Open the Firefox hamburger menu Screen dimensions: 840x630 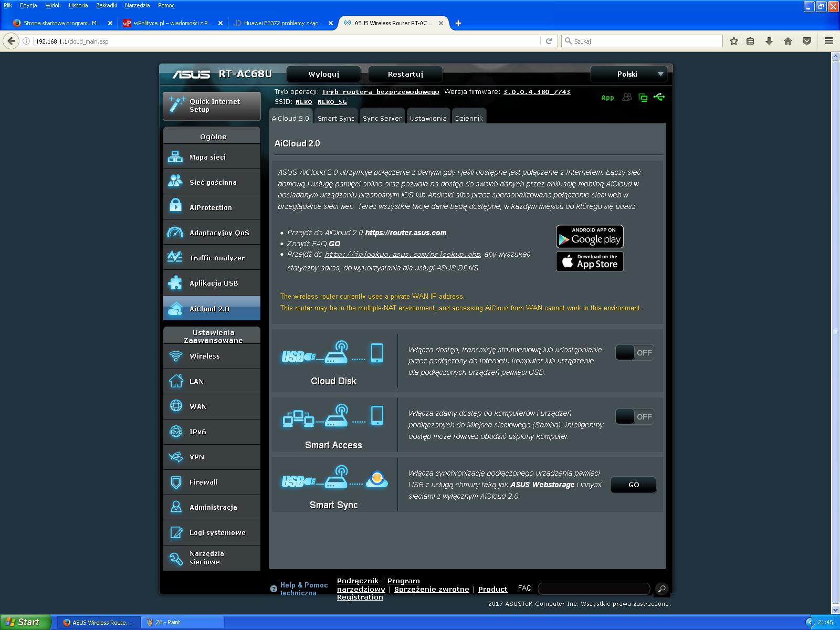[829, 41]
